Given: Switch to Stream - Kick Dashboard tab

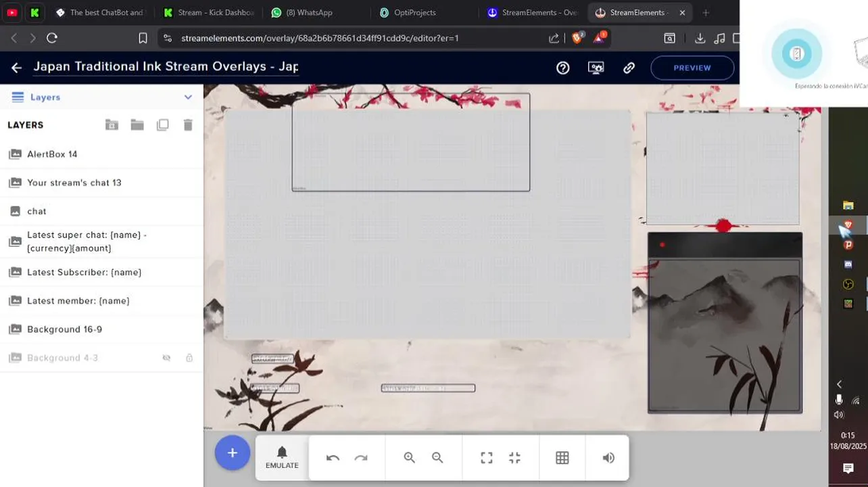Looking at the screenshot, I should (209, 12).
